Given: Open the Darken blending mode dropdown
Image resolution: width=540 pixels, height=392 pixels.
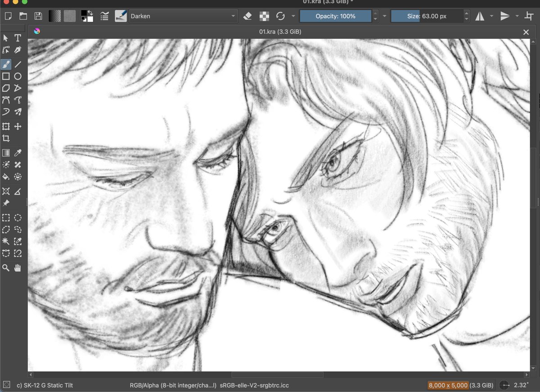Looking at the screenshot, I should 184,16.
